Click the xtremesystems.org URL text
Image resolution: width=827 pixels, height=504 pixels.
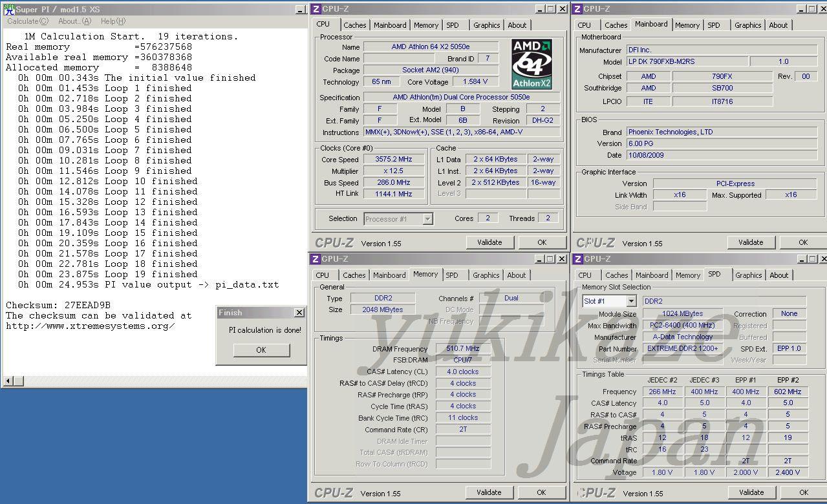click(91, 326)
